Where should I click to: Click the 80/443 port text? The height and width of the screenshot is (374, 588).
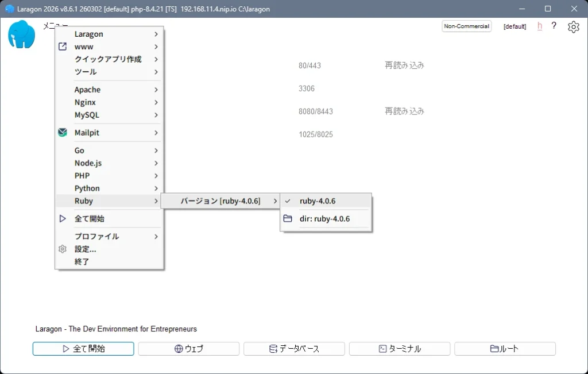[310, 65]
